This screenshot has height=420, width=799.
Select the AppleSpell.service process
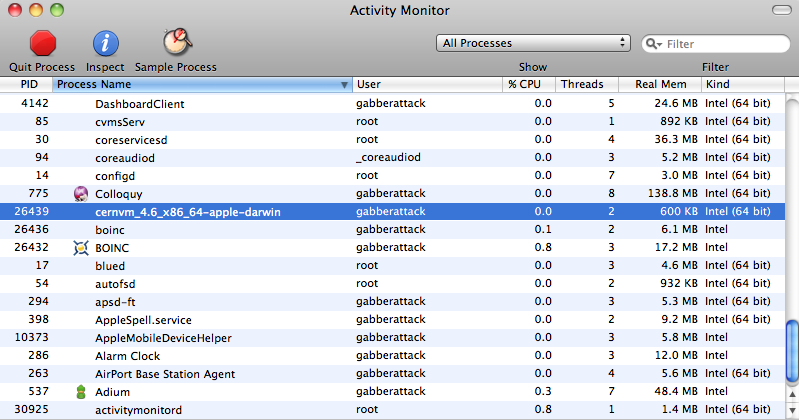(x=143, y=320)
